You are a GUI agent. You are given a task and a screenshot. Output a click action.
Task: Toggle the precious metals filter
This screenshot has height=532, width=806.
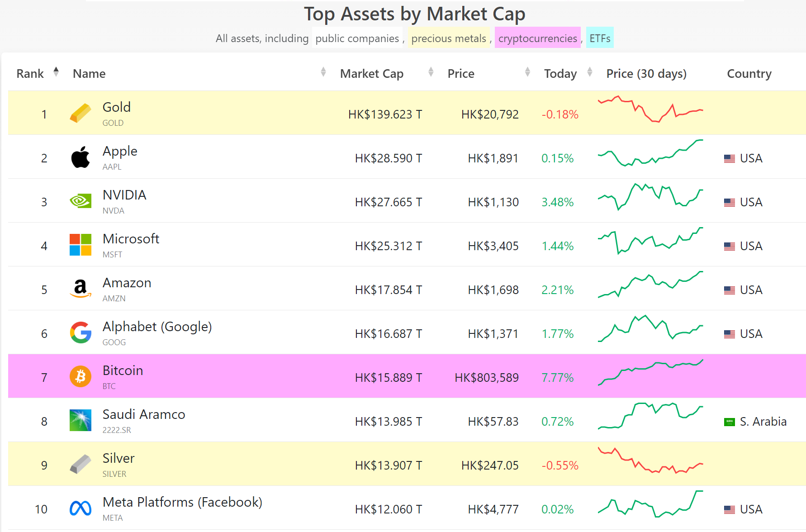(x=449, y=38)
